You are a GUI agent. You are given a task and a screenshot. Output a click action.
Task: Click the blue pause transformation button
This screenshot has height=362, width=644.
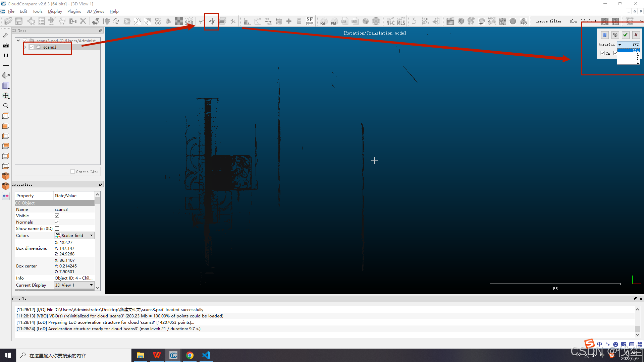tap(605, 35)
